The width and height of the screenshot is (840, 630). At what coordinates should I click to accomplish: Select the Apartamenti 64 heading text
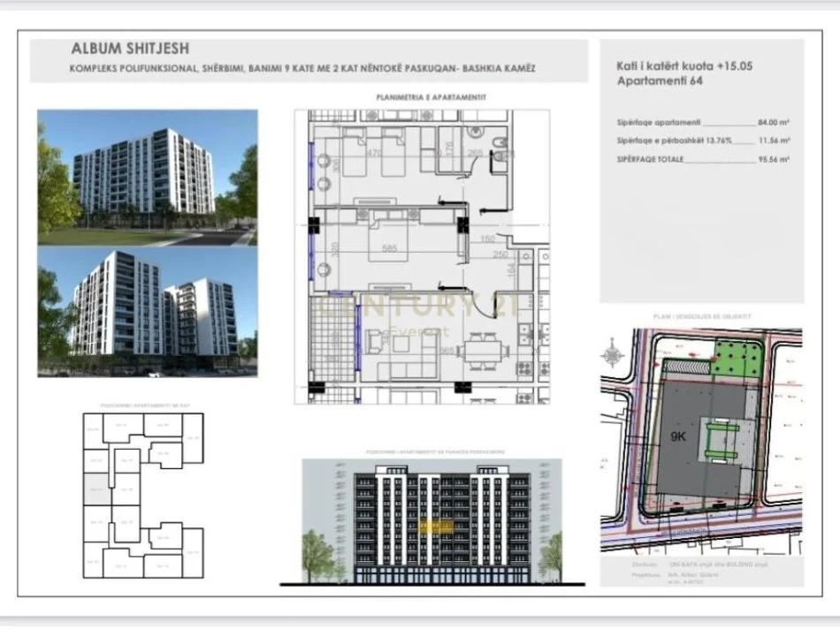pyautogui.click(x=660, y=80)
